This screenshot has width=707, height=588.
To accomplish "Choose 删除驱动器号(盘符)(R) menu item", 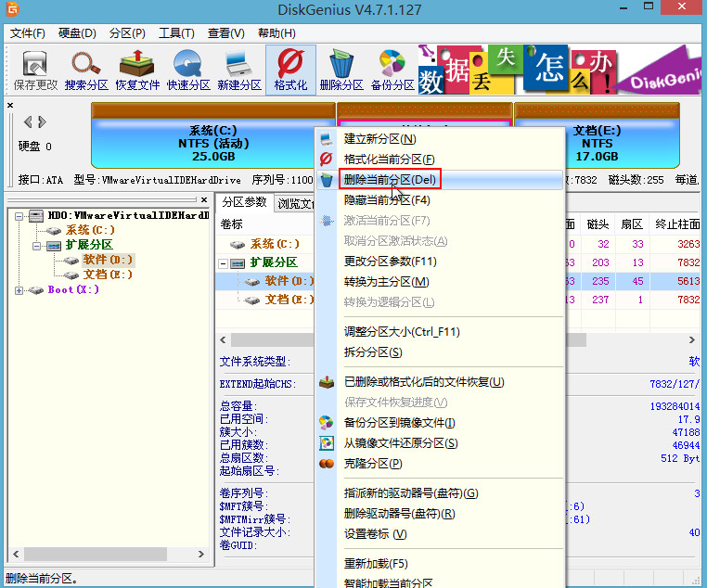I will pos(440,514).
